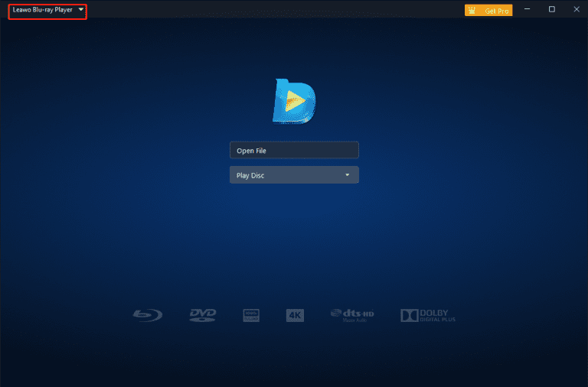Image resolution: width=588 pixels, height=387 pixels.
Task: Click the Dolby Digital Plus logo
Action: (428, 315)
